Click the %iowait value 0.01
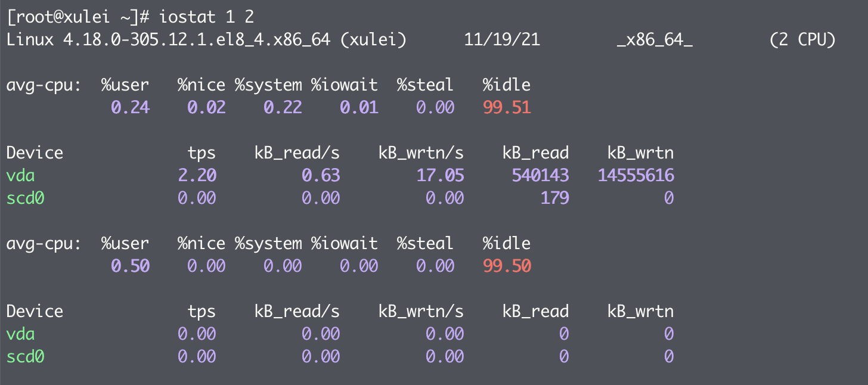Screen dimensions: 868x385 click(x=359, y=108)
